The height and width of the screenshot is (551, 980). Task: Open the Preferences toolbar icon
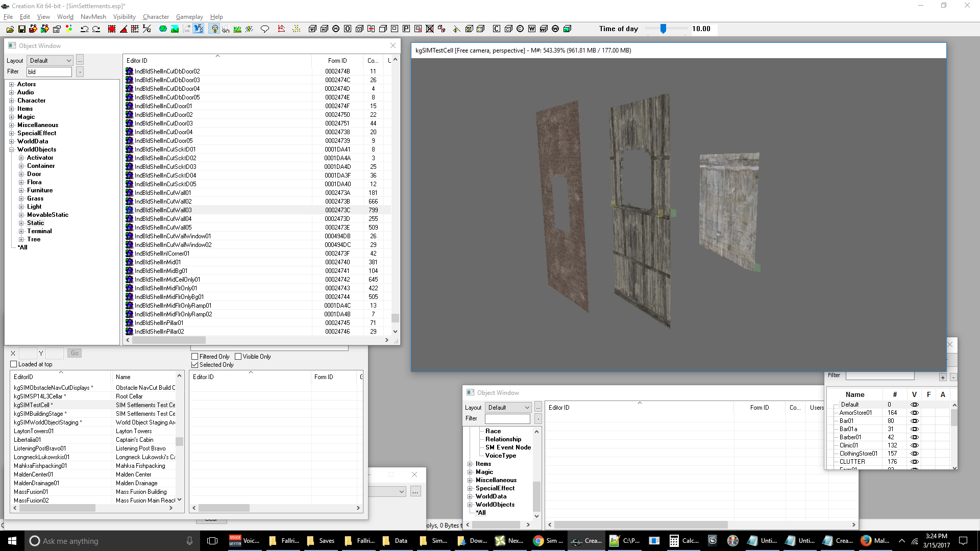57,29
